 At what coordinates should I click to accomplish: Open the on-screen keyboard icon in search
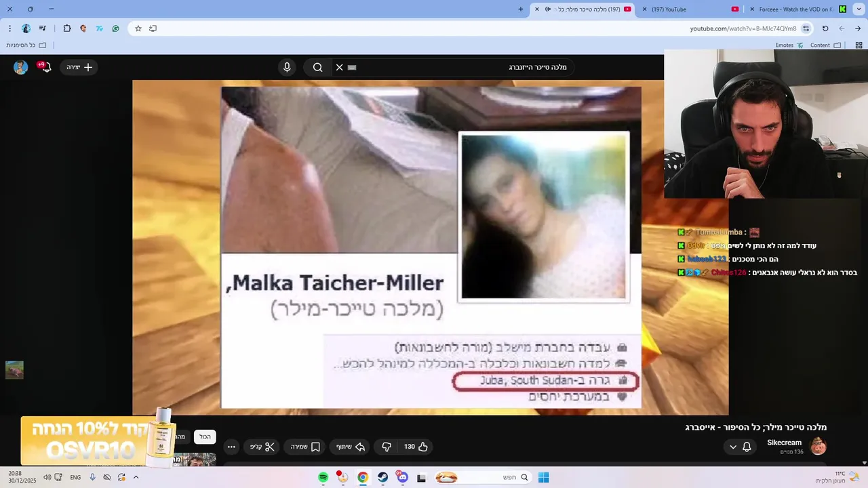352,67
